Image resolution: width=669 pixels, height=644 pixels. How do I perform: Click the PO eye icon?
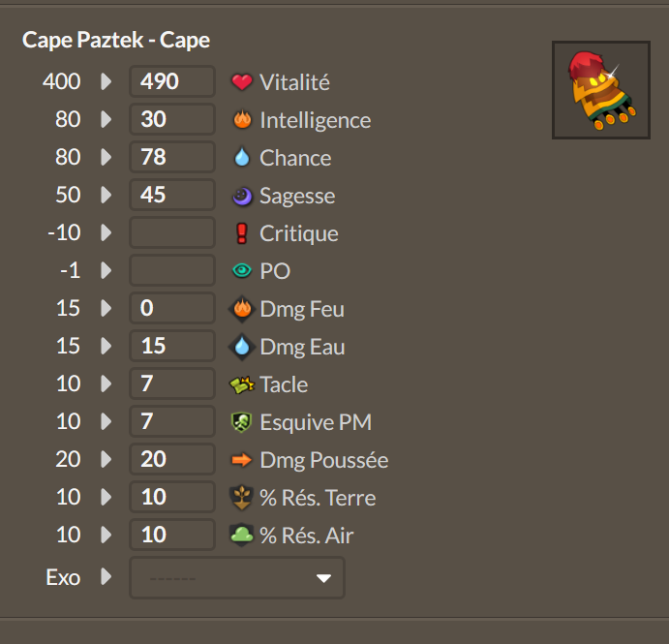pyautogui.click(x=242, y=270)
